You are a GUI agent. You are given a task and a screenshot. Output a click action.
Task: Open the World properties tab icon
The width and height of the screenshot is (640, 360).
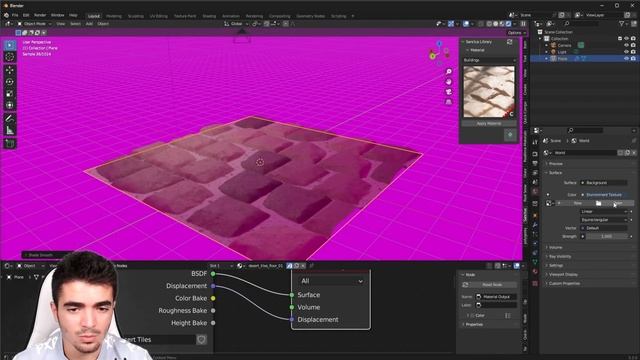(535, 191)
